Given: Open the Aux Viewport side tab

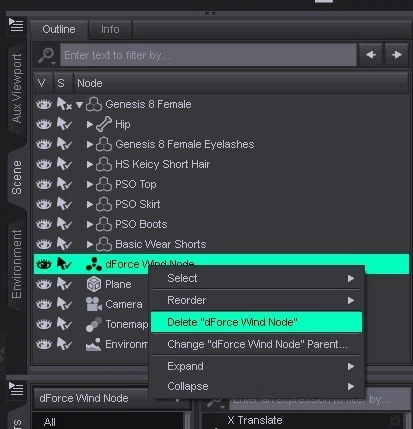Looking at the screenshot, I should point(17,88).
